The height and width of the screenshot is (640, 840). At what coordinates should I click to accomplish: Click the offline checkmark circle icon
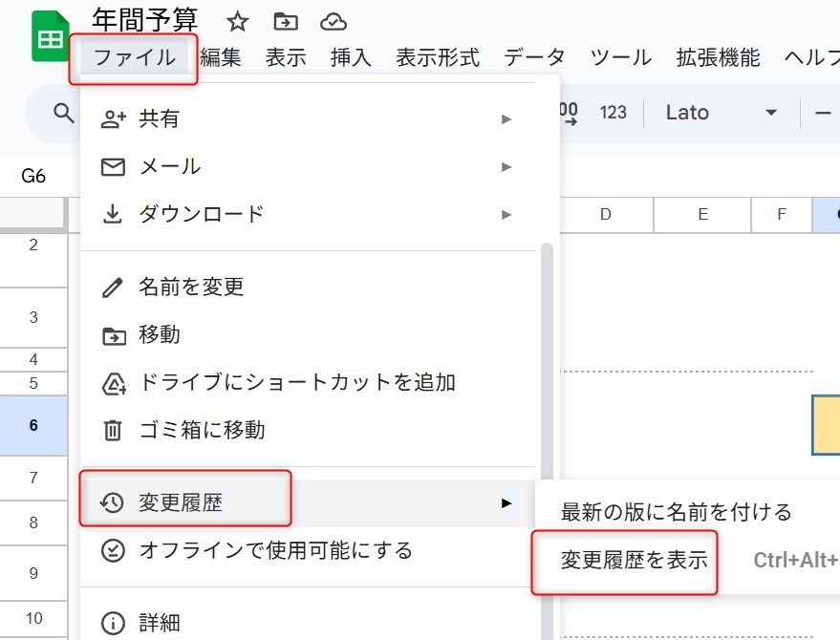click(113, 550)
